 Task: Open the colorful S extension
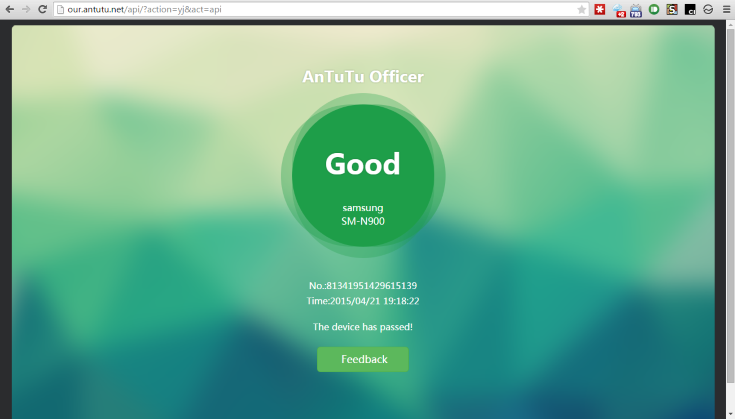click(x=672, y=9)
